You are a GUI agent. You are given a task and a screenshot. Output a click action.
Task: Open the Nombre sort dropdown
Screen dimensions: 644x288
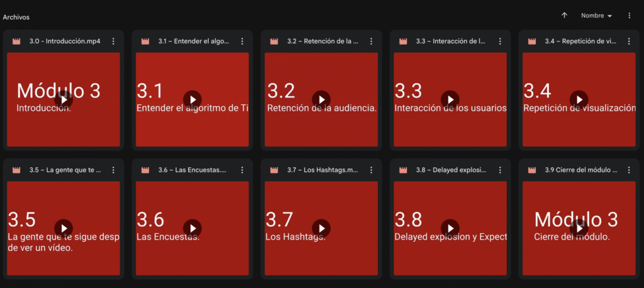pyautogui.click(x=596, y=16)
